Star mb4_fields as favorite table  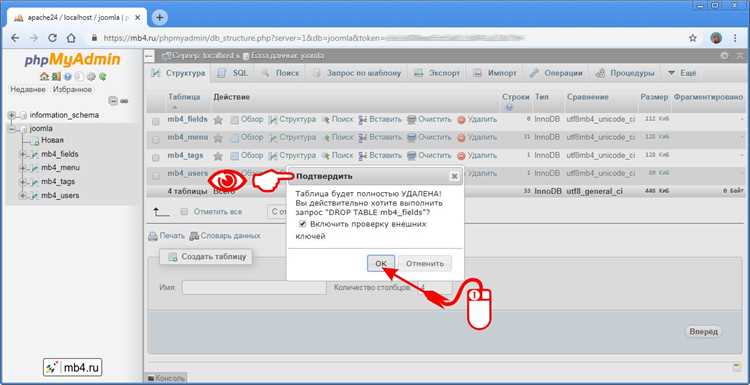click(x=218, y=120)
